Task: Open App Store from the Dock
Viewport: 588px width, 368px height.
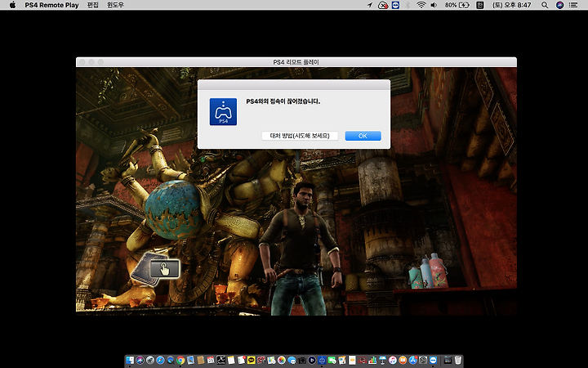Action: [413, 360]
